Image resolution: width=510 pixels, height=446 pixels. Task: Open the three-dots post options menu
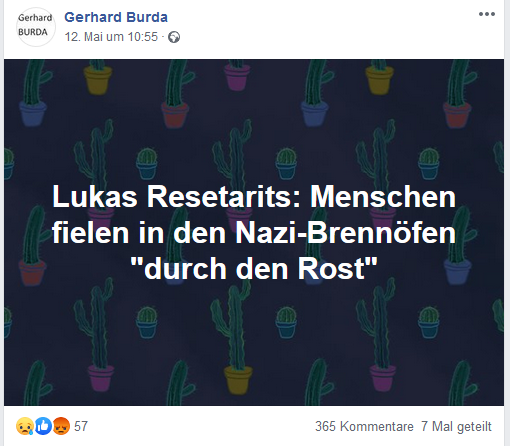tap(487, 14)
